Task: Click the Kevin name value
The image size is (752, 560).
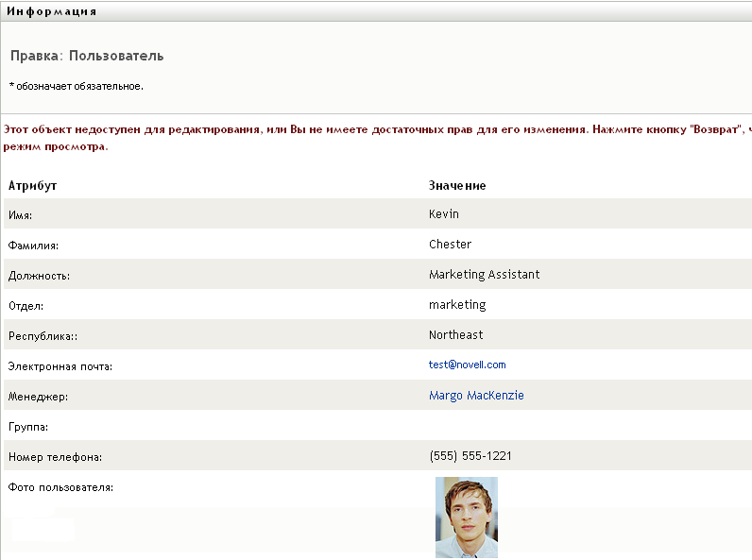Action: tap(444, 214)
